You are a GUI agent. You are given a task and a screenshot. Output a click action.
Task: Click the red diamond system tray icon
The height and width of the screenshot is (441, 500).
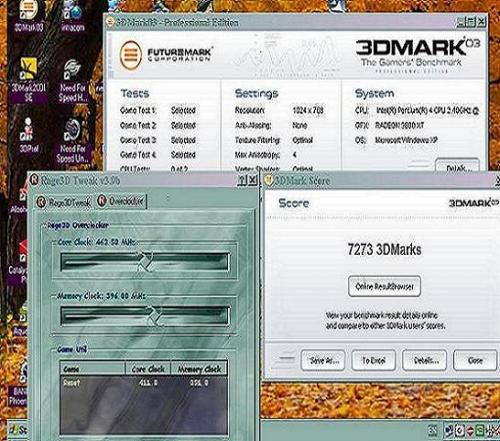tap(470, 431)
